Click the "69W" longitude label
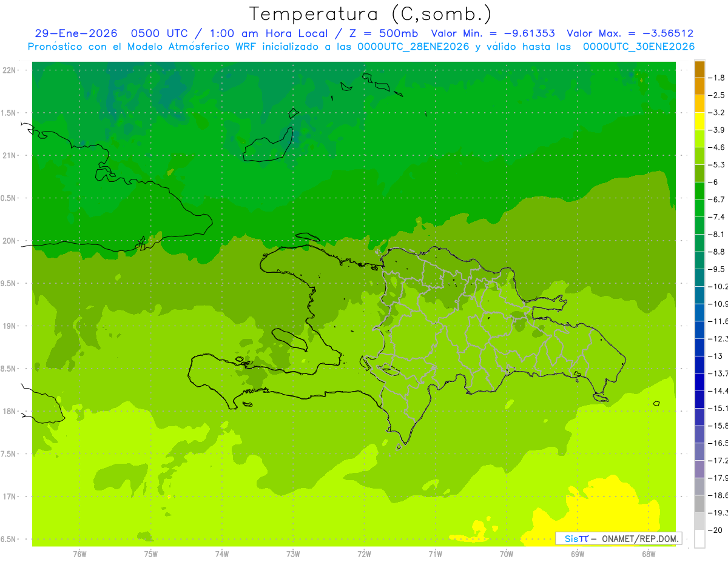Screen dimensions: 728x562 pos(577,554)
